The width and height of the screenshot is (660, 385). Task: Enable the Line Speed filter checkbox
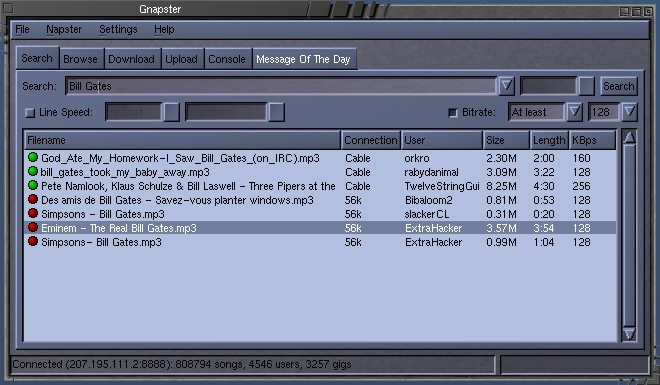tap(30, 113)
